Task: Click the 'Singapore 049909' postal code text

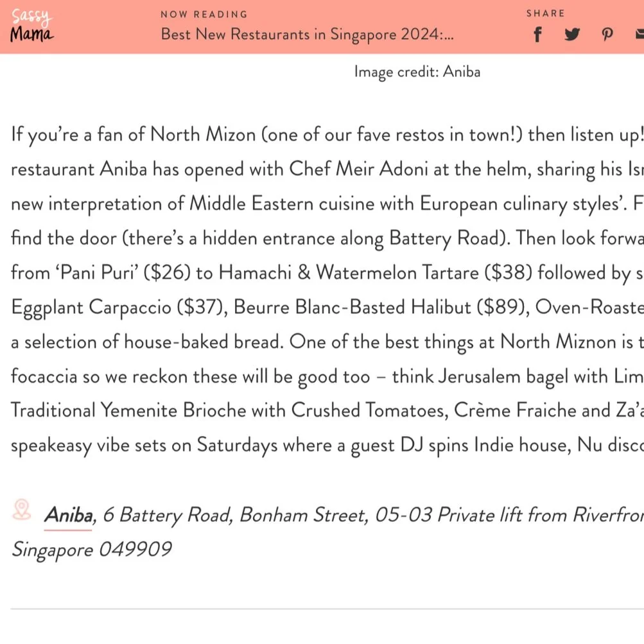Action: [x=91, y=550]
